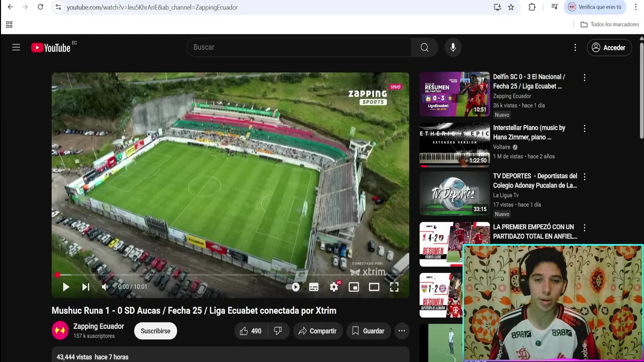This screenshot has width=644, height=362.
Task: Click the Acceder sign-in button
Action: [x=609, y=48]
